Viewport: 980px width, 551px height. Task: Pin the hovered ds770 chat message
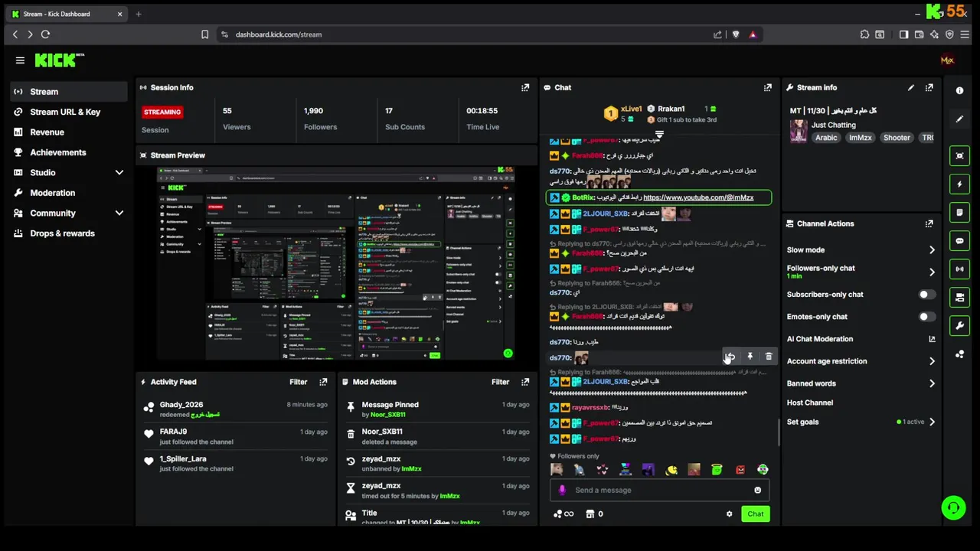click(750, 357)
